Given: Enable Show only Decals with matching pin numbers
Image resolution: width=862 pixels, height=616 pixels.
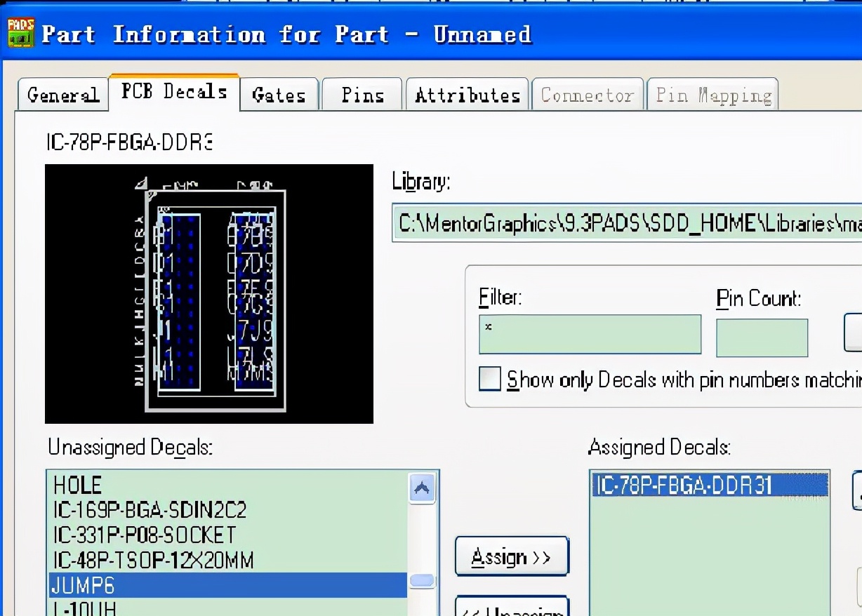Looking at the screenshot, I should coord(490,379).
